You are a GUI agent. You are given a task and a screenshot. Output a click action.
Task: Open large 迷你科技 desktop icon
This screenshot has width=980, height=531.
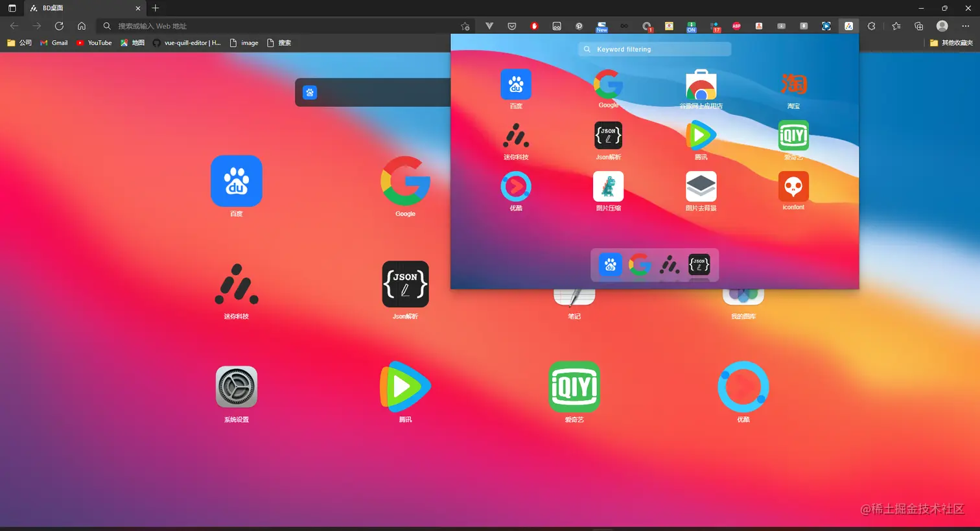pos(237,284)
